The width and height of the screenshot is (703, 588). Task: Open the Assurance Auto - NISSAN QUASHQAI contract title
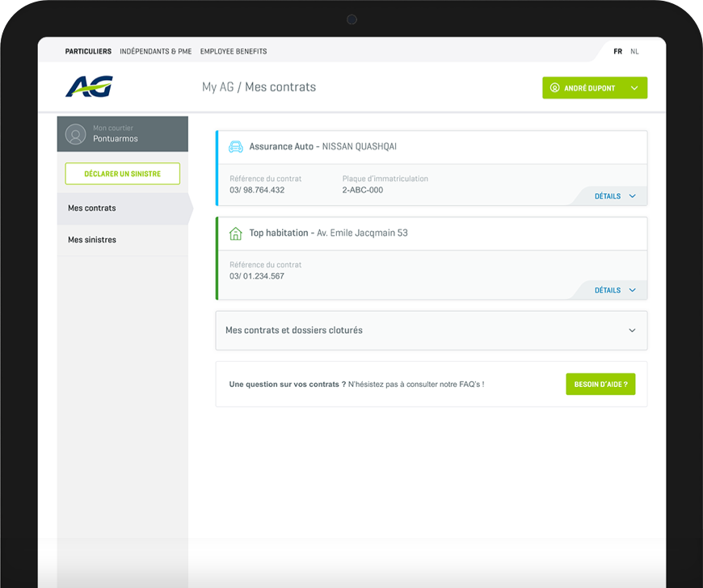pyautogui.click(x=322, y=147)
